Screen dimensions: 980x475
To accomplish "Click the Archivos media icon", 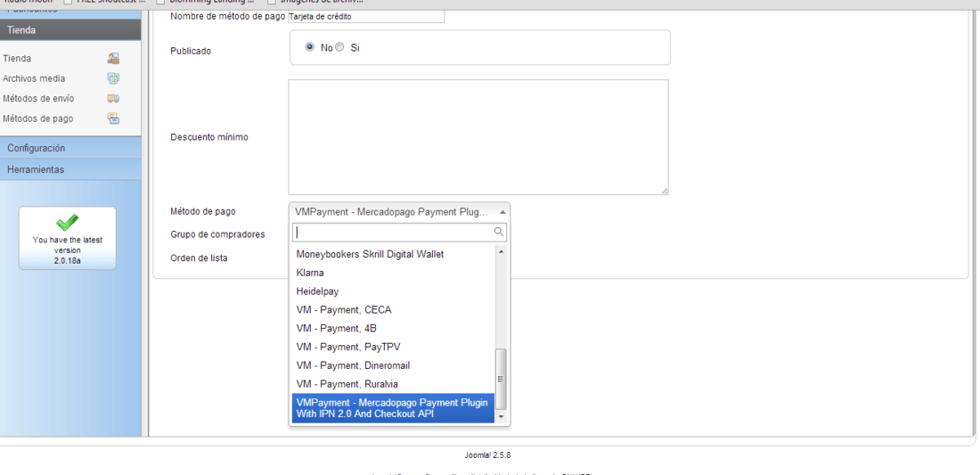I will pyautogui.click(x=113, y=78).
